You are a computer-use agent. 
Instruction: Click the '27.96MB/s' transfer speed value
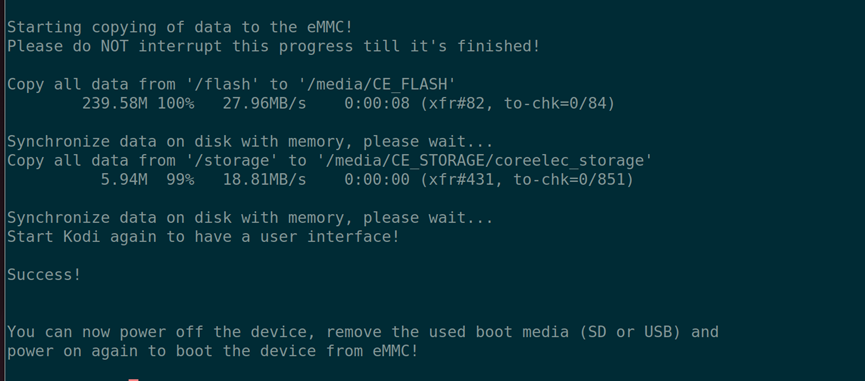[x=264, y=104]
